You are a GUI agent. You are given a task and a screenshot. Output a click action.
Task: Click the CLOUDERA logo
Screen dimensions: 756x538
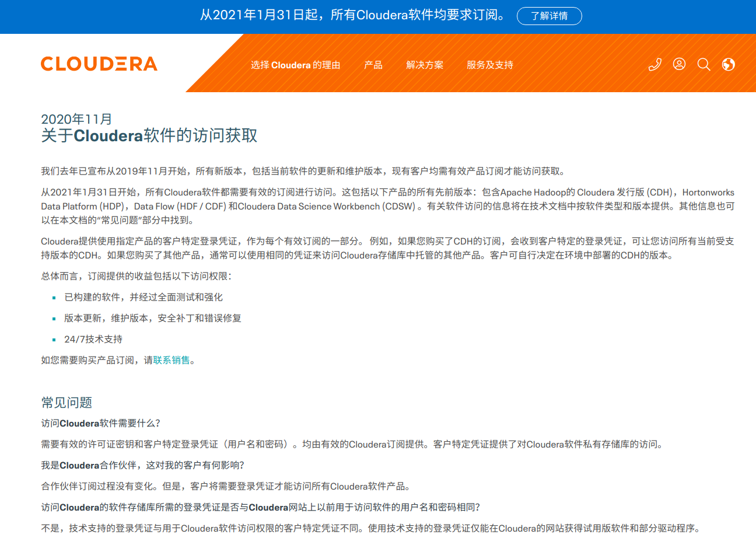[x=98, y=64]
